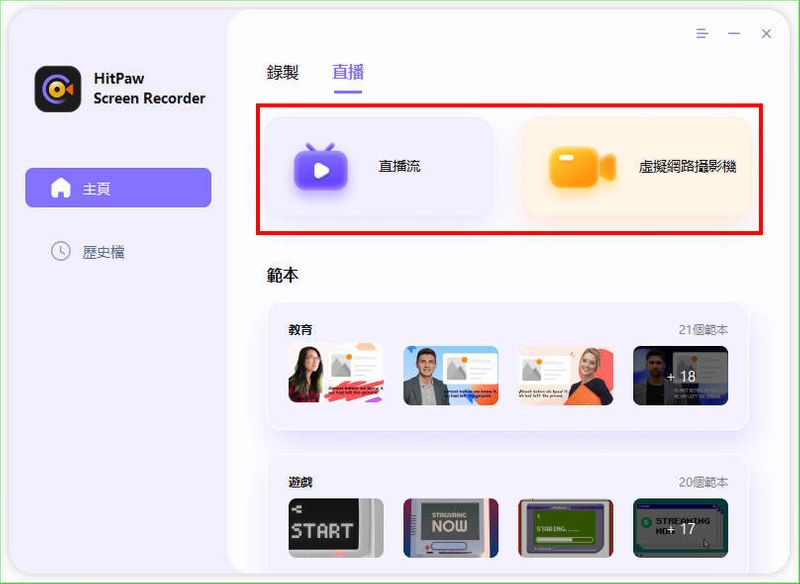Click the 遊戲 category label
Screen dimensions: 800x584
click(300, 482)
